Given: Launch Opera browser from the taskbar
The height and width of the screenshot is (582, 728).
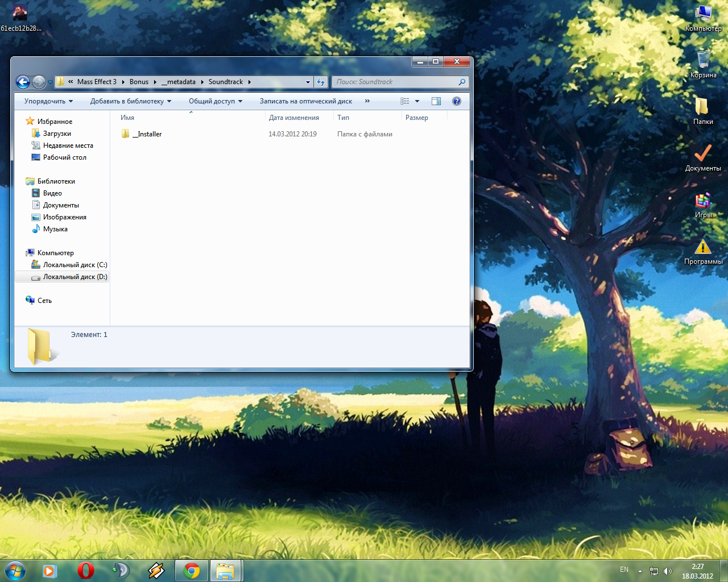Looking at the screenshot, I should point(85,571).
